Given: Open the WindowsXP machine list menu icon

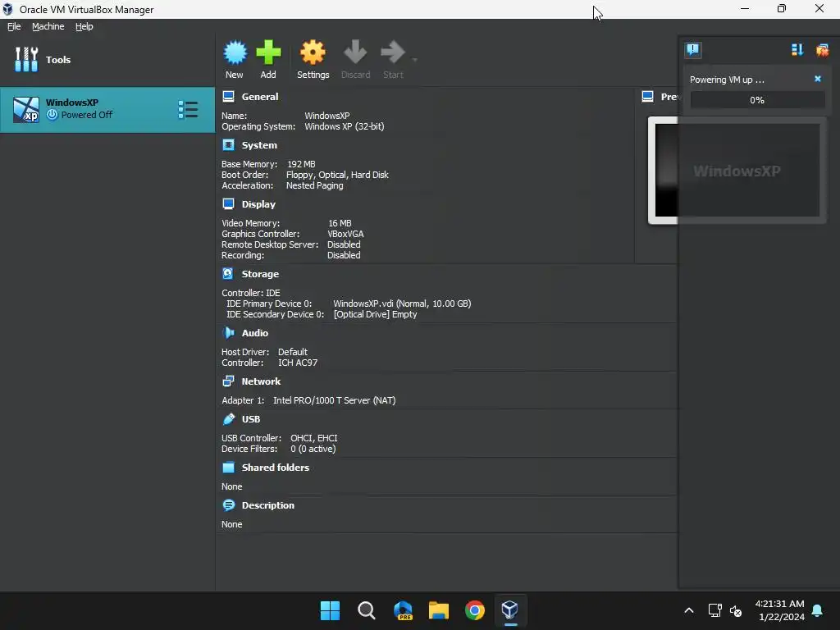Looking at the screenshot, I should pyautogui.click(x=188, y=109).
